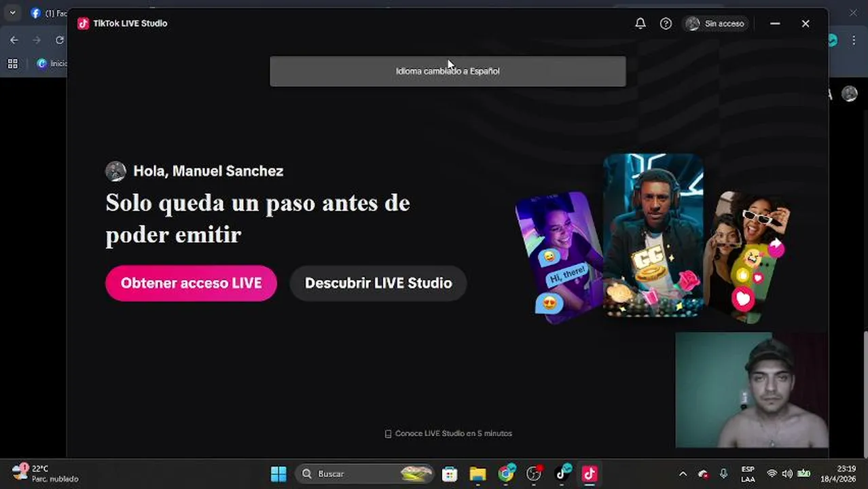Screen dimensions: 868x489
Task: Switch the ESP LAA input language
Action: point(748,474)
